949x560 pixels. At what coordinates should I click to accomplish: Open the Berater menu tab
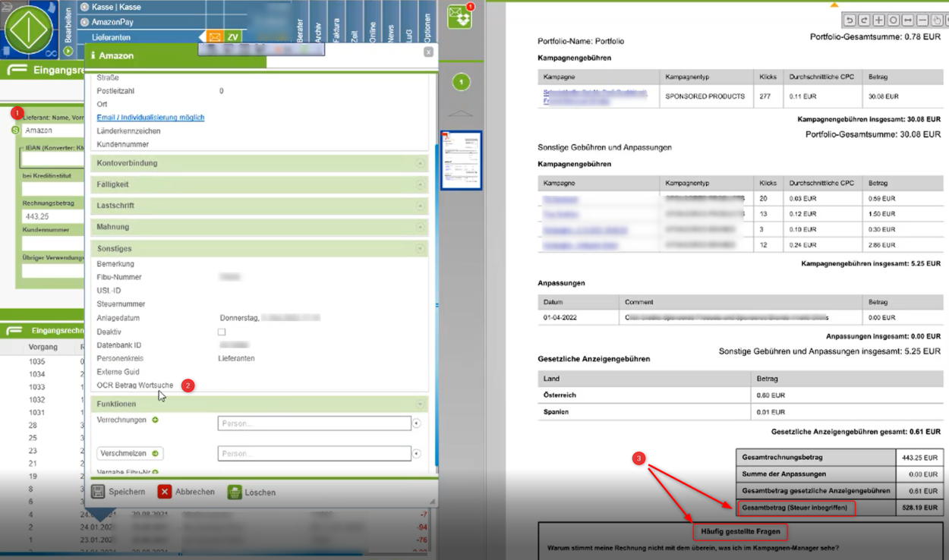(x=300, y=29)
